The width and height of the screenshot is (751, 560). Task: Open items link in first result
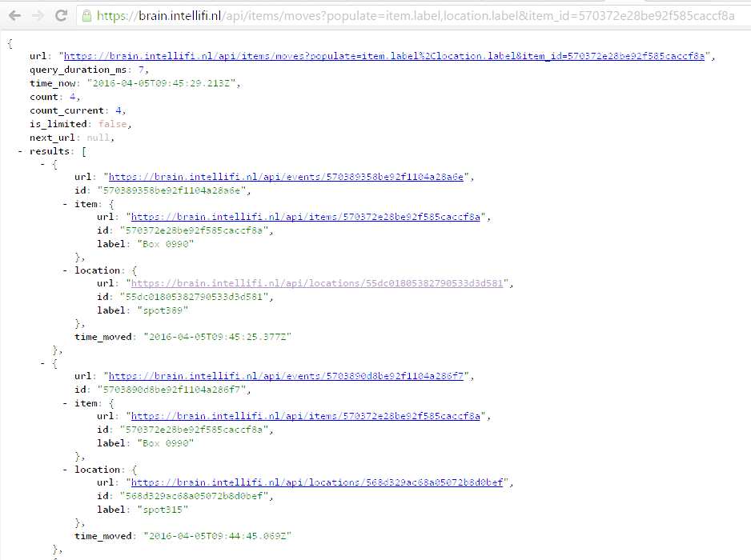tap(306, 217)
